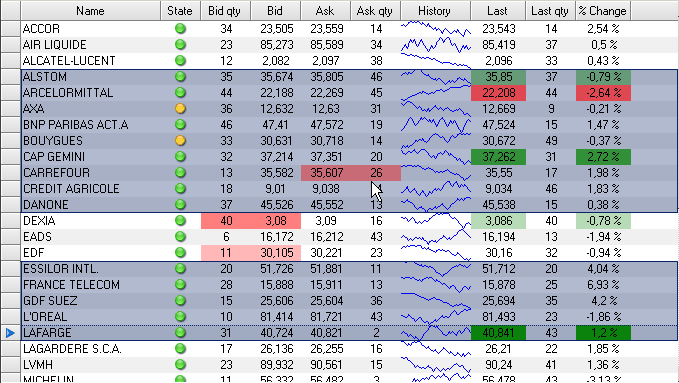Click the History column header

[x=435, y=11]
